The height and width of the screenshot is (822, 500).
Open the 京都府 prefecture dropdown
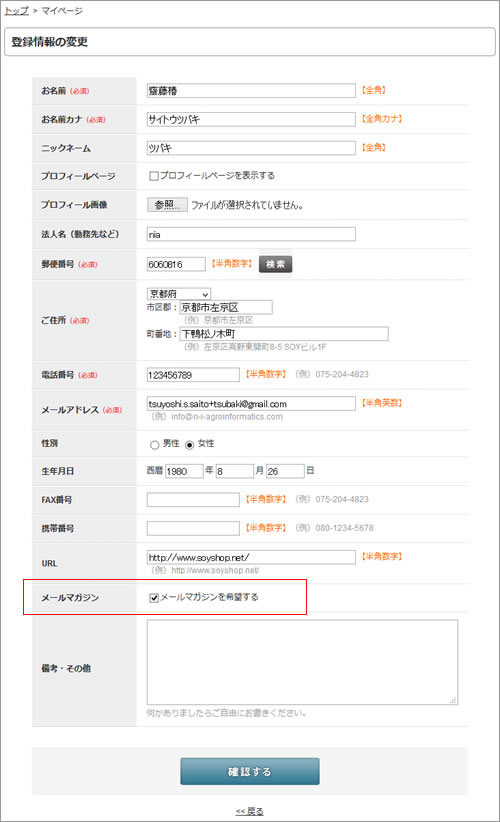[x=179, y=294]
